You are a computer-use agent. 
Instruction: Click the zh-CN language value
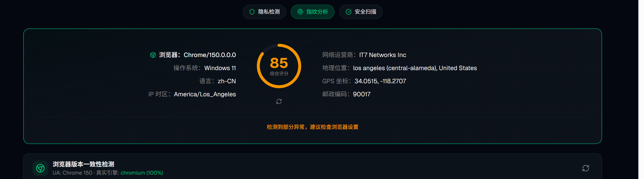(227, 81)
